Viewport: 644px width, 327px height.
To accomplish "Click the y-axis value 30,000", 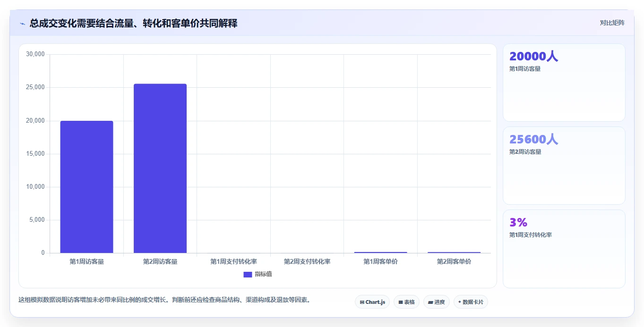I will [x=35, y=54].
